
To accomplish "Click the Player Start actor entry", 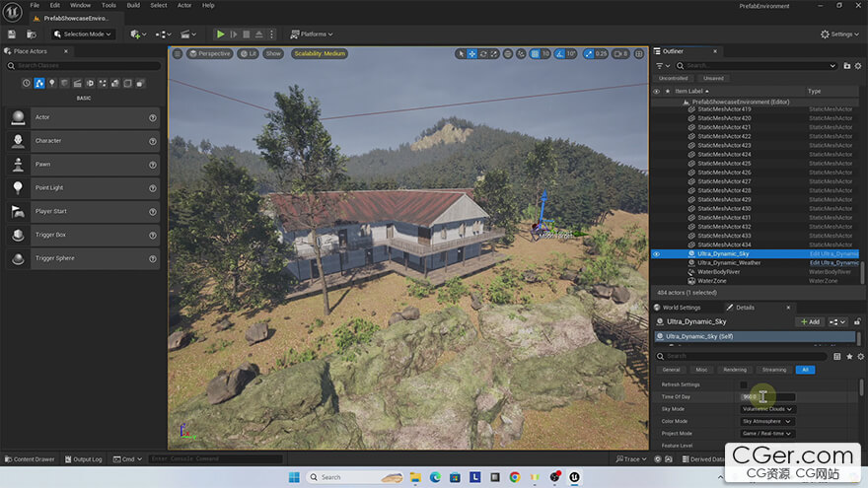I will pyautogui.click(x=84, y=211).
